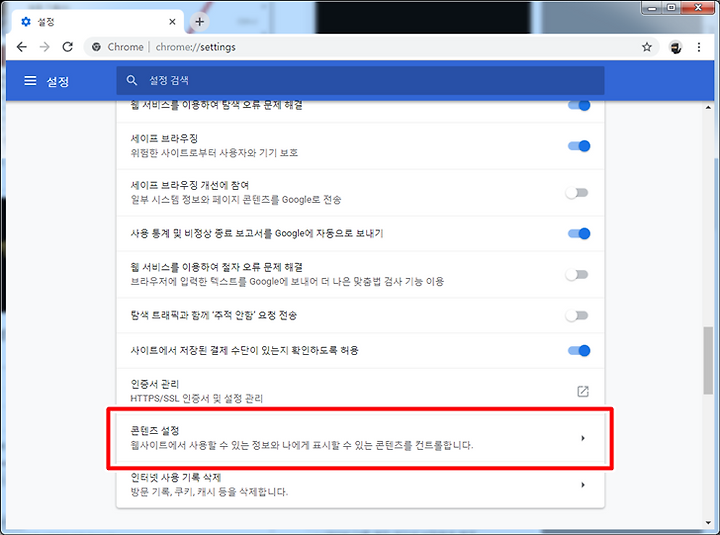Click the chrome://settings address bar
Viewport: 720px width, 535px height.
tap(373, 47)
